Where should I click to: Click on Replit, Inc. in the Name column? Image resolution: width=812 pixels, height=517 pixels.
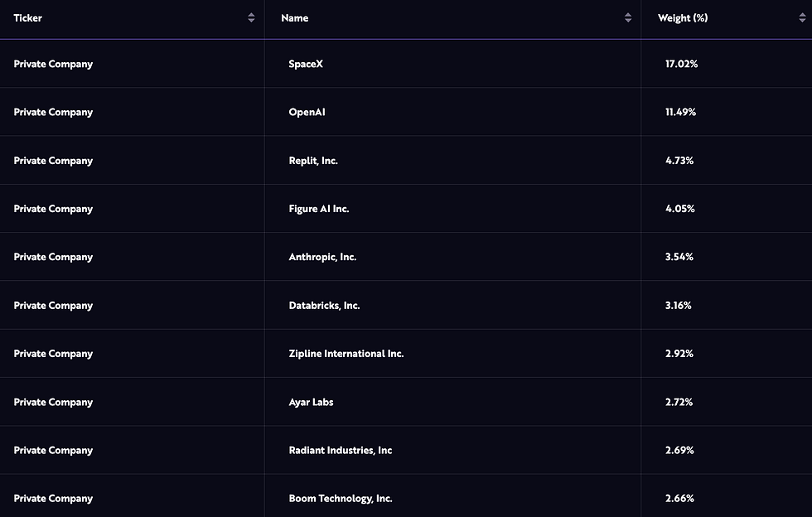tap(313, 161)
